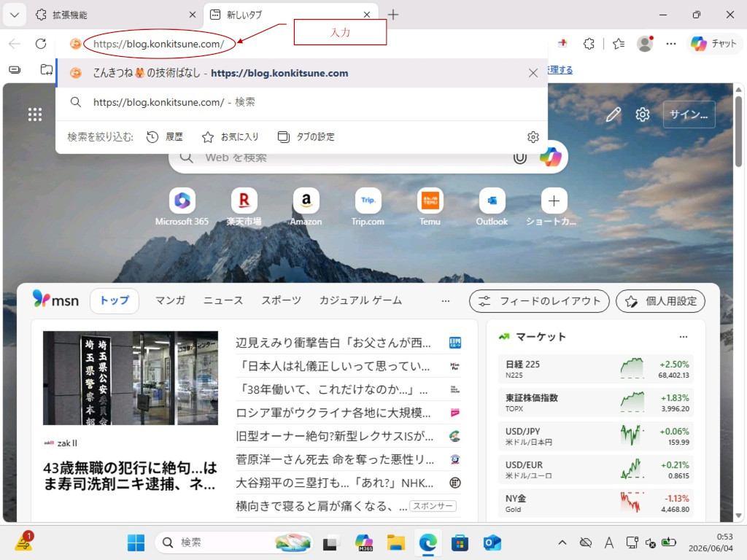This screenshot has width=747, height=560.
Task: Select the マンガ feed tab
Action: pos(170,300)
